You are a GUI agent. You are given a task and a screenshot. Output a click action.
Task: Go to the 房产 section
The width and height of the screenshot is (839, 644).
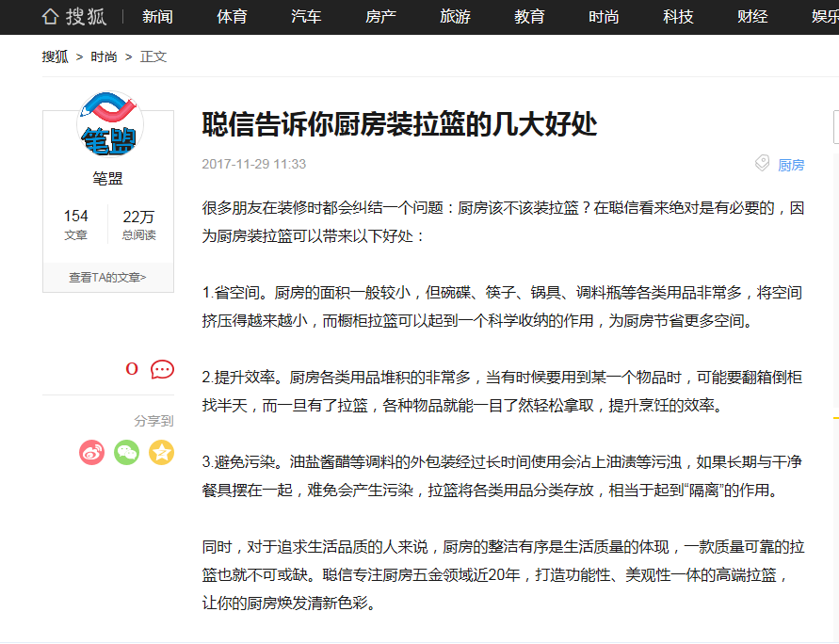(x=380, y=17)
